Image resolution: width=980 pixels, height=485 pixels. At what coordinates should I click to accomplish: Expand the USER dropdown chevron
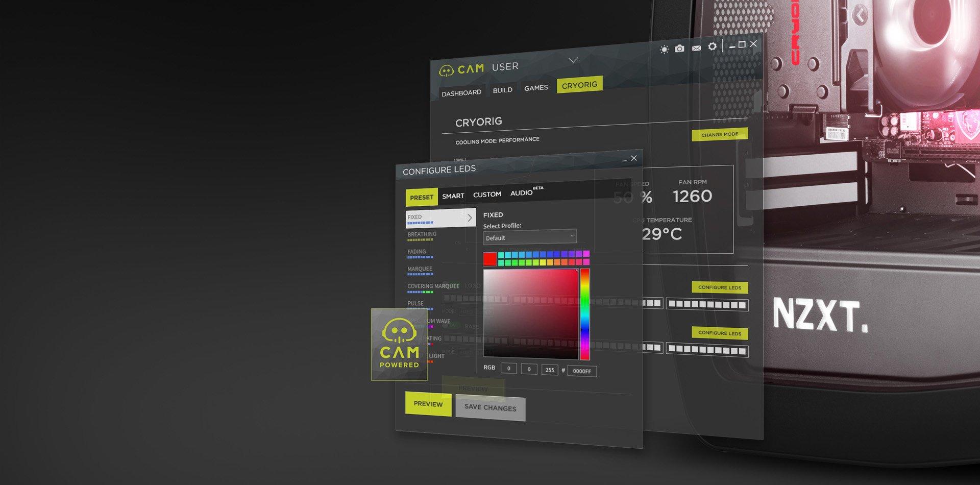pos(573,60)
